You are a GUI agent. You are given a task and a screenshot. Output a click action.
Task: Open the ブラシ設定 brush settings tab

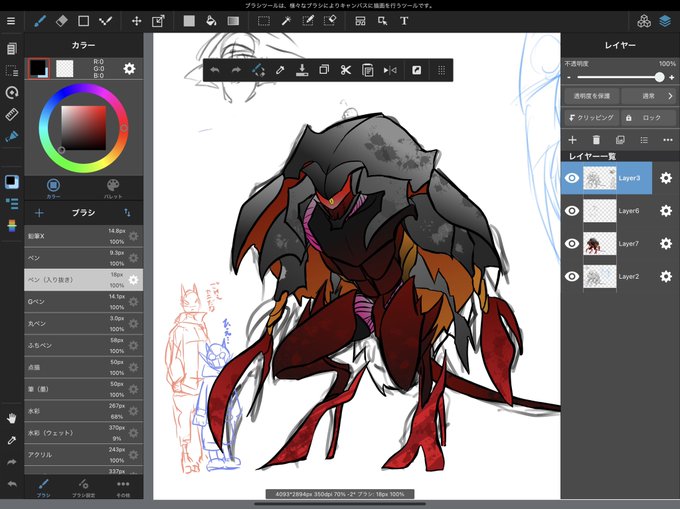click(83, 487)
